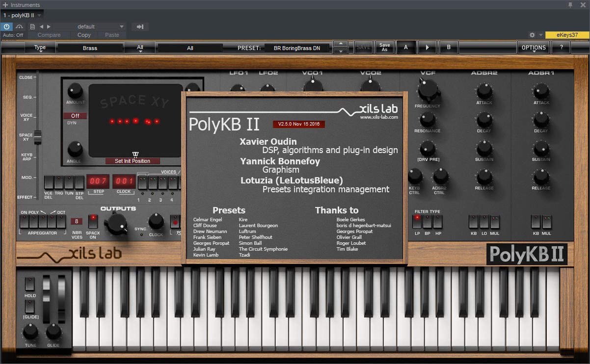The width and height of the screenshot is (590, 364).
Task: Click the ADSR2 Attack knob
Action: tap(484, 91)
